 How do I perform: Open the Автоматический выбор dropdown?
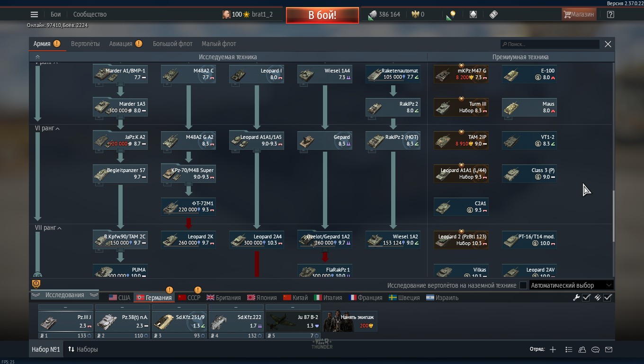tap(572, 285)
